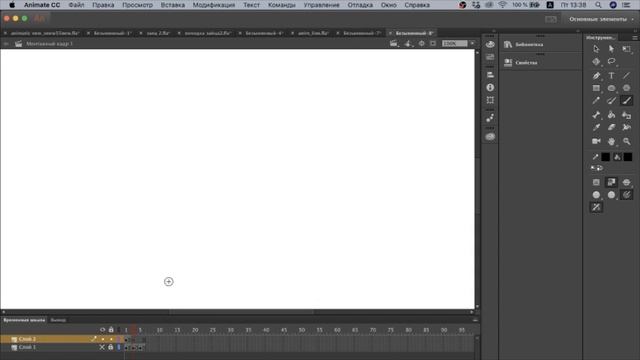Image resolution: width=640 pixels, height=360 pixels.
Task: Open the Align panel icon
Action: click(490, 75)
